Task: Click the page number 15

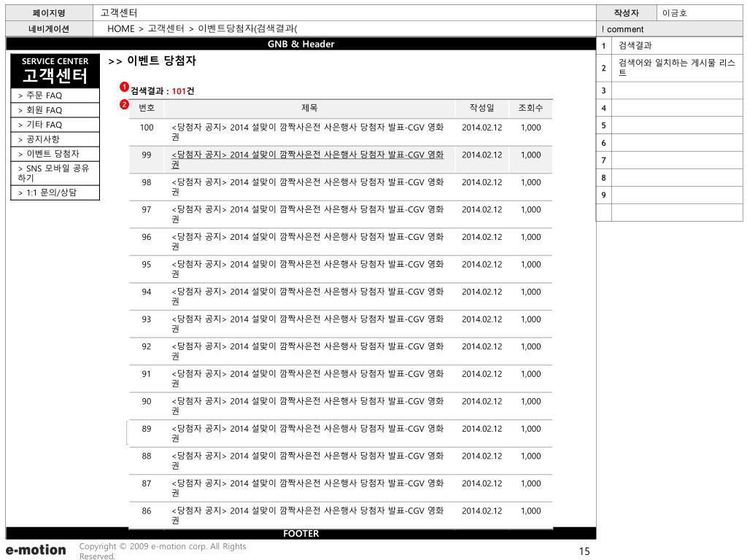Action: (x=584, y=551)
